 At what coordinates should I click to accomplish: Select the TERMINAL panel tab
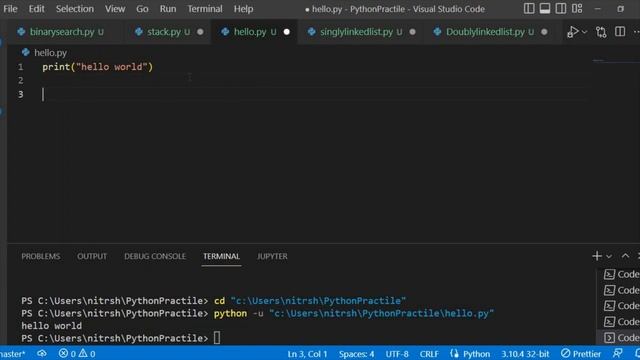pyautogui.click(x=221, y=256)
